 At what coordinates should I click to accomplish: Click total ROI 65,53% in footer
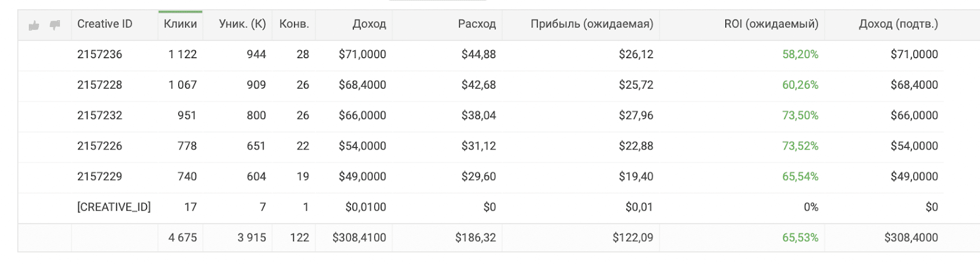(800, 238)
